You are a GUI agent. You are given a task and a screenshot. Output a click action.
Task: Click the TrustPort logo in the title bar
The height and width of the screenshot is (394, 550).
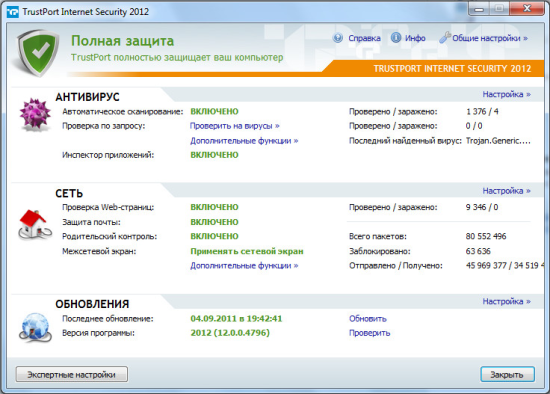point(13,12)
